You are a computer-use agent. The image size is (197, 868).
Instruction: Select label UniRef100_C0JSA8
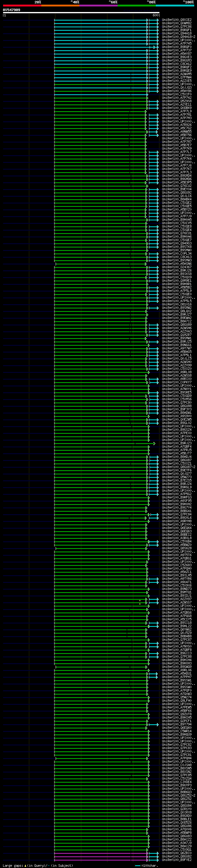[x=177, y=765]
